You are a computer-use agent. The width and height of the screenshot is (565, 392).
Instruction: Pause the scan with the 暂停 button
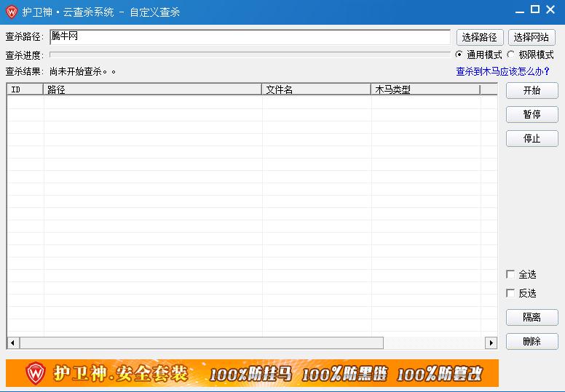click(x=532, y=114)
